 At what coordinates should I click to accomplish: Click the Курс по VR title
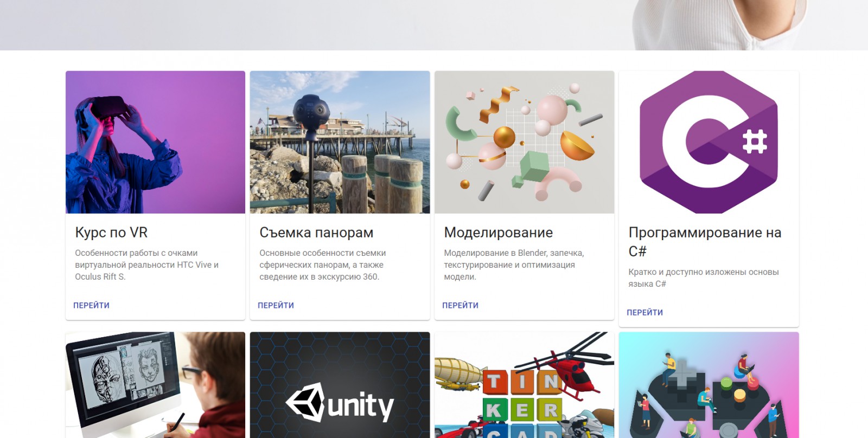[111, 233]
